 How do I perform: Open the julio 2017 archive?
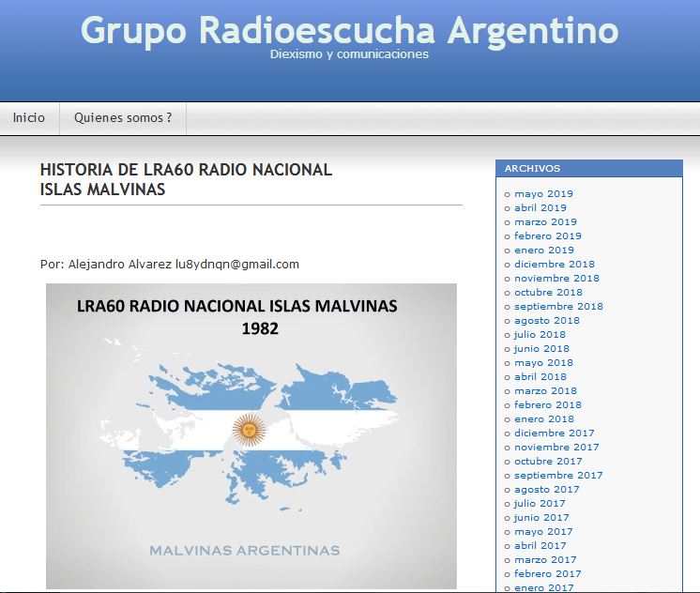[x=540, y=503]
